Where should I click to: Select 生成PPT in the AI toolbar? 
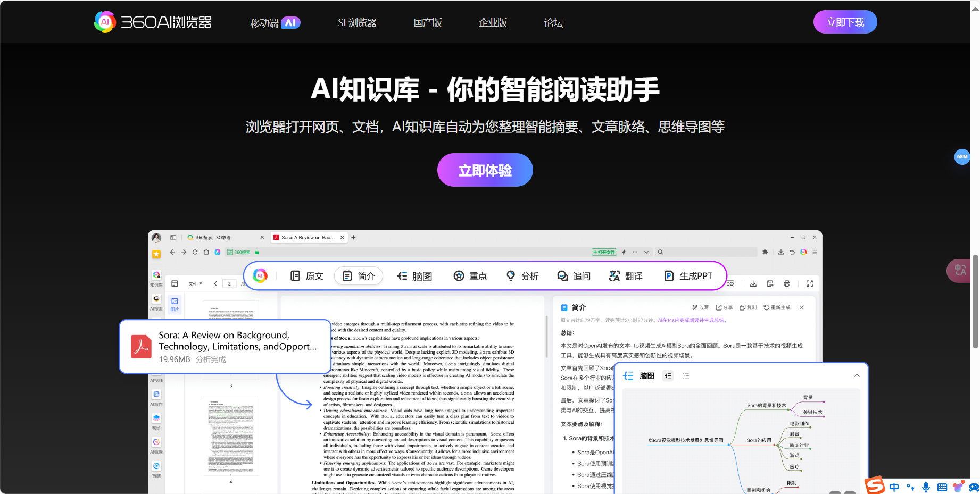(x=690, y=276)
